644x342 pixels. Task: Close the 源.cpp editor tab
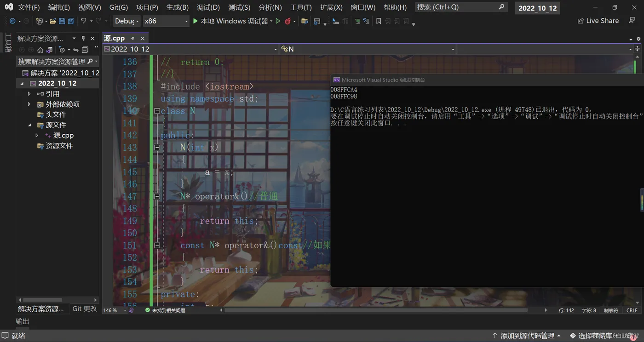(143, 39)
